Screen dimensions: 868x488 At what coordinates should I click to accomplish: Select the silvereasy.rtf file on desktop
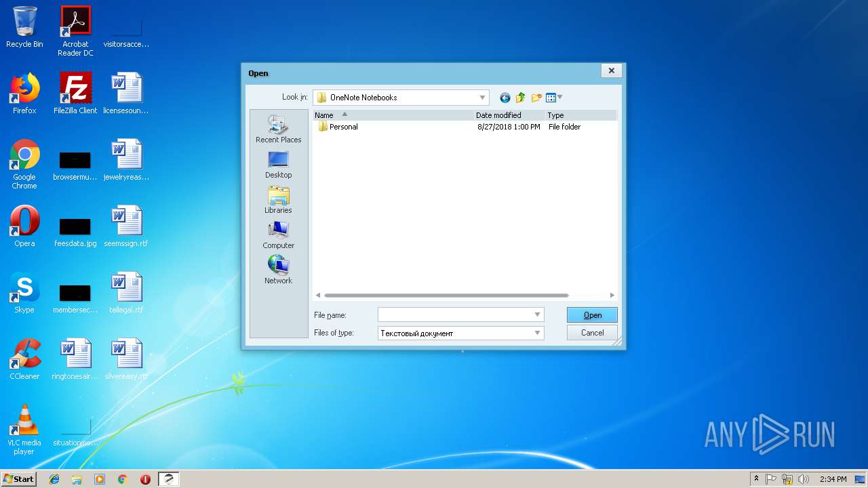pos(126,359)
